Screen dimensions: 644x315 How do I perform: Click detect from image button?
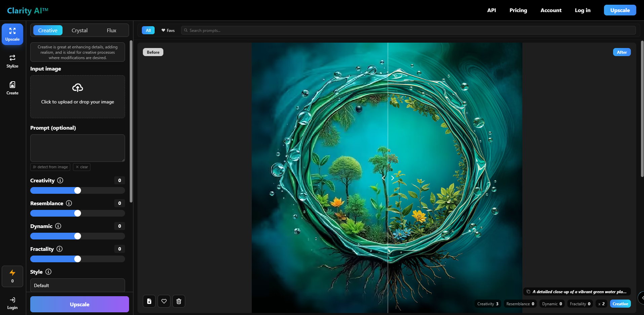click(50, 167)
